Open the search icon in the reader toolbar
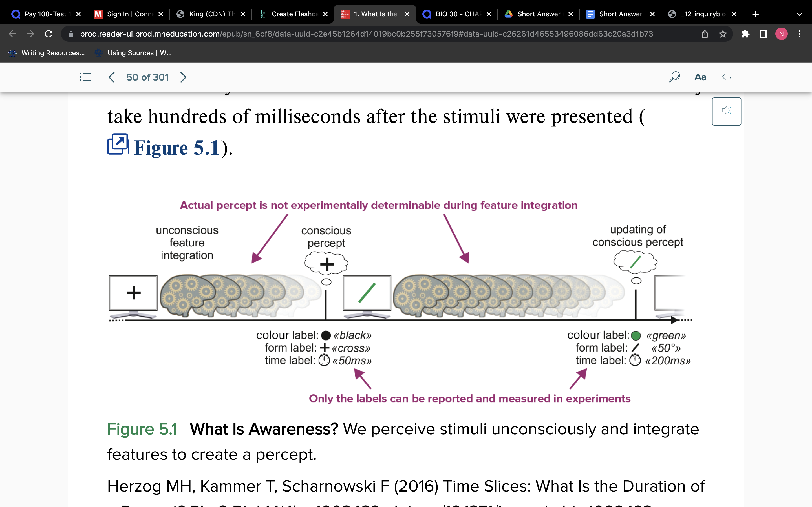 coord(674,77)
